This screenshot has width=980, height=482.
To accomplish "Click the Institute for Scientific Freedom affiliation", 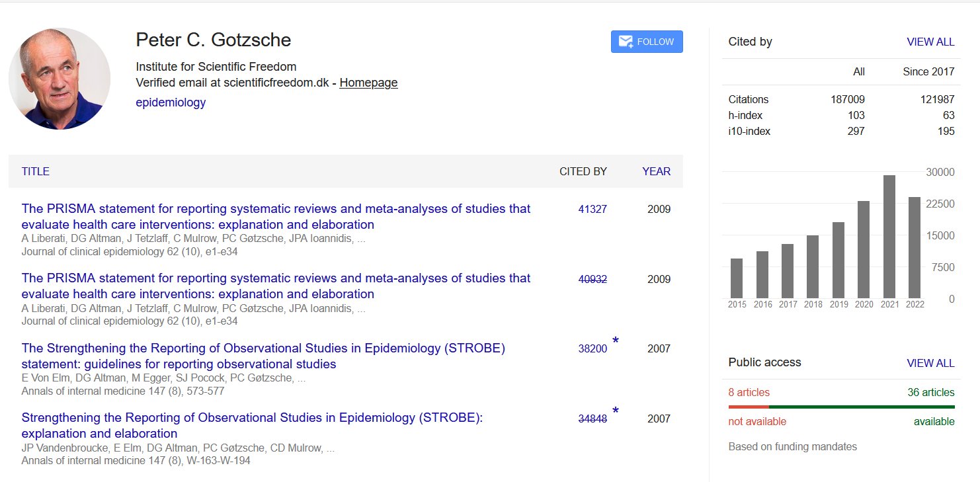I will 216,67.
